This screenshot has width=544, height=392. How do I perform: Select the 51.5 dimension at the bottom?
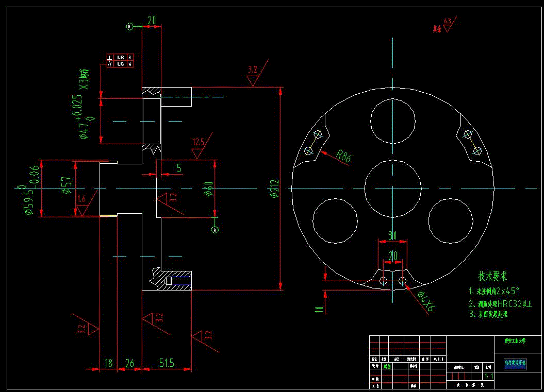pos(167,363)
